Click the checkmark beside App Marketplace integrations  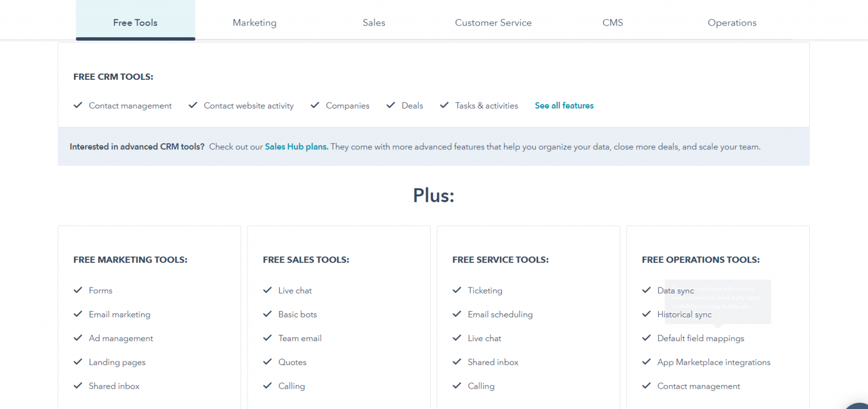pyautogui.click(x=646, y=362)
